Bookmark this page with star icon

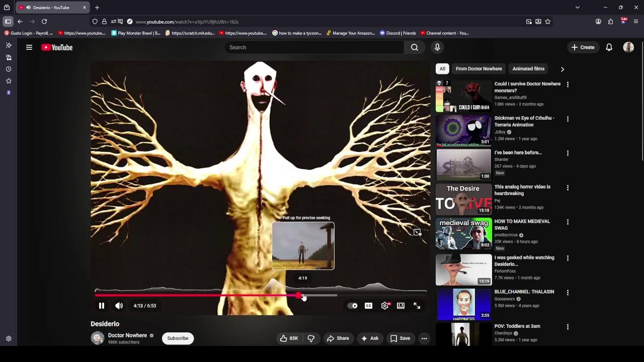(x=548, y=22)
